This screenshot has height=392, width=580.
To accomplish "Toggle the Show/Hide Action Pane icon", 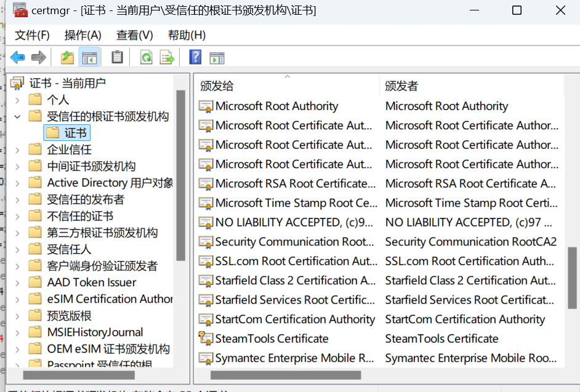I will [217, 58].
